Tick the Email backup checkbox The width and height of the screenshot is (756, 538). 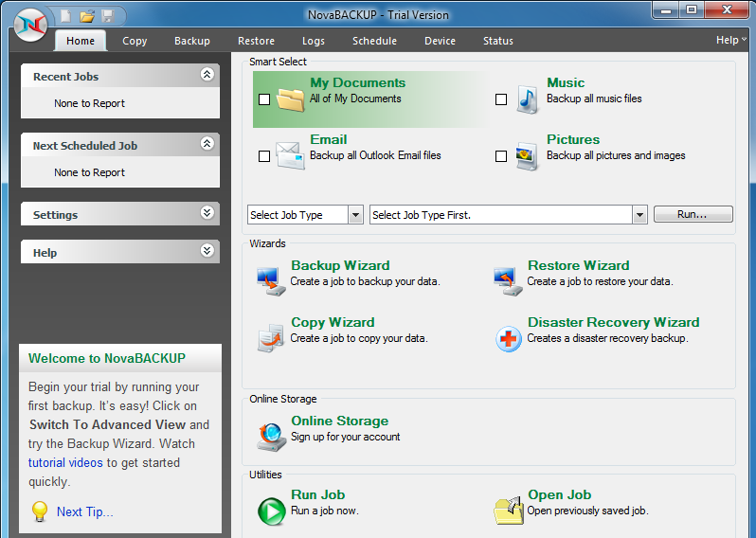pyautogui.click(x=264, y=156)
